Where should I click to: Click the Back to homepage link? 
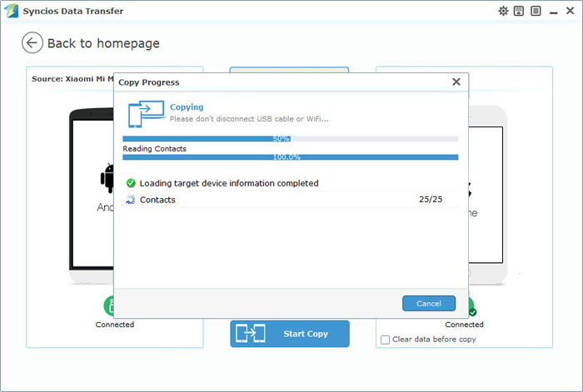click(103, 43)
